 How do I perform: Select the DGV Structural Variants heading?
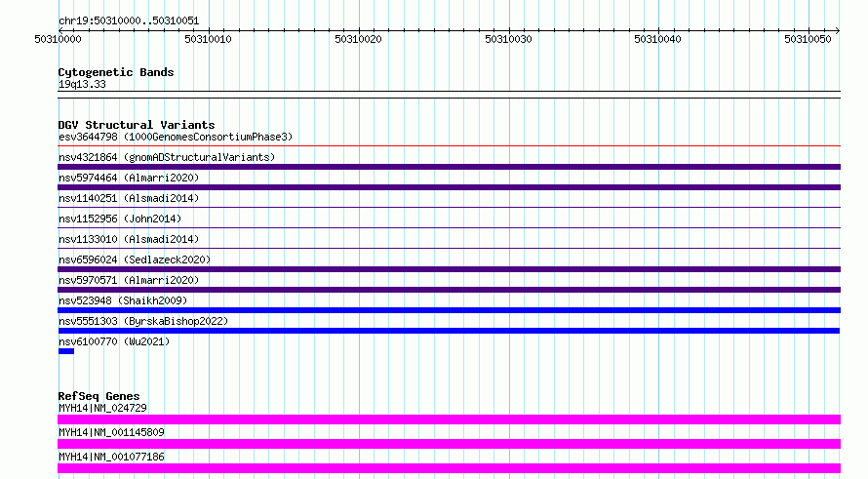coord(137,125)
